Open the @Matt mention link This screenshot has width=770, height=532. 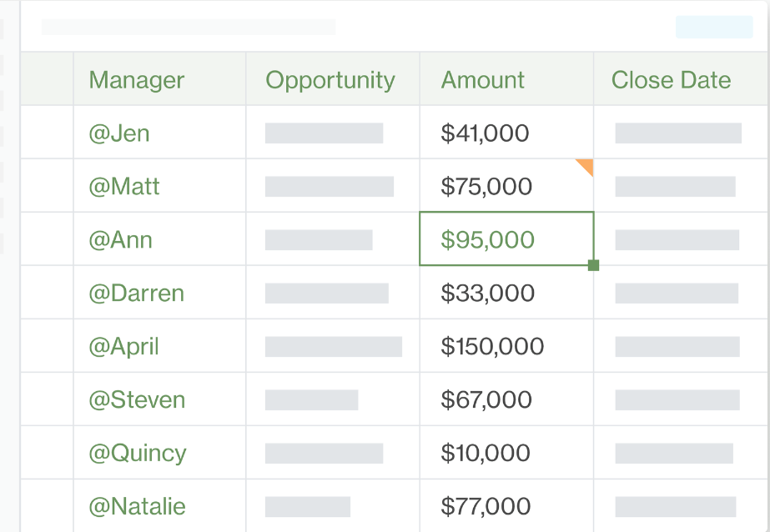pos(123,187)
